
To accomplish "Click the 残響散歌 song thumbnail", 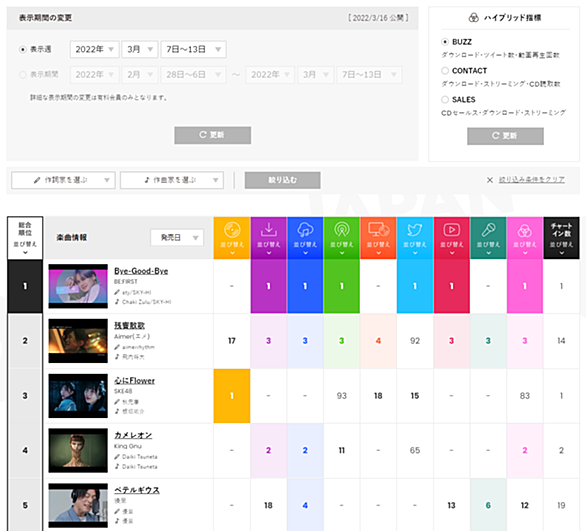I will tap(78, 341).
